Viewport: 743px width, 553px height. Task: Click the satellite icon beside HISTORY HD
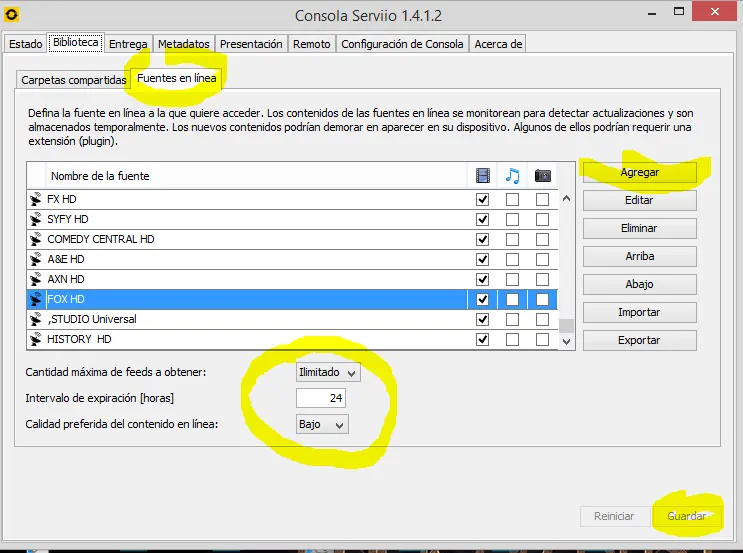pyautogui.click(x=36, y=339)
